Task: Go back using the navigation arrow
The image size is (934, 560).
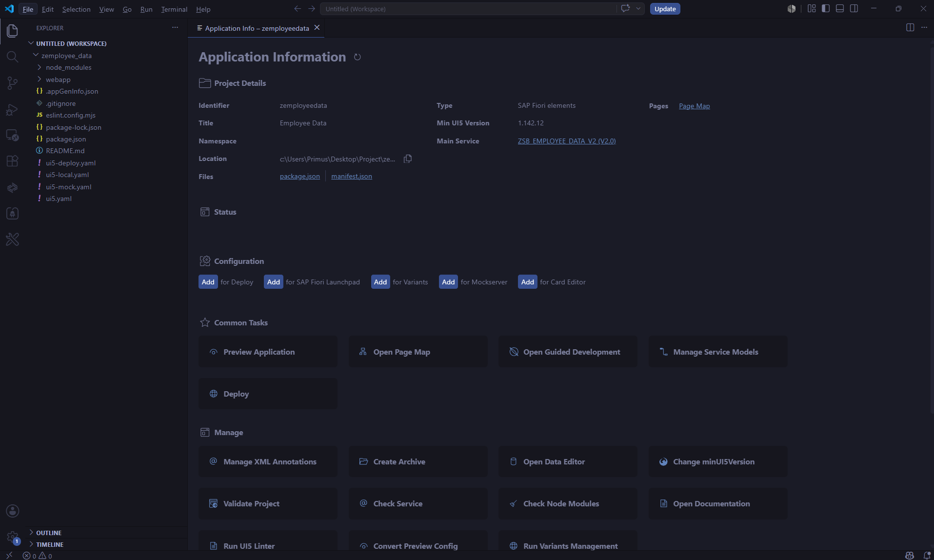Action: [298, 9]
